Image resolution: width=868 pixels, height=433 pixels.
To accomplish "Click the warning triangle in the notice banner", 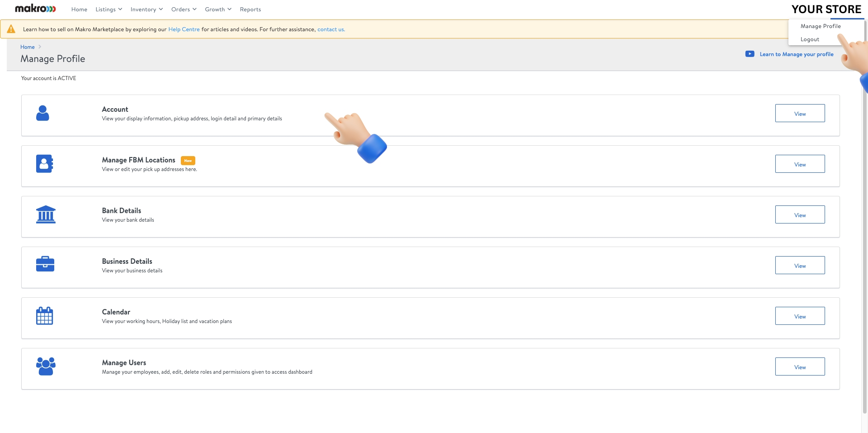I will [11, 29].
